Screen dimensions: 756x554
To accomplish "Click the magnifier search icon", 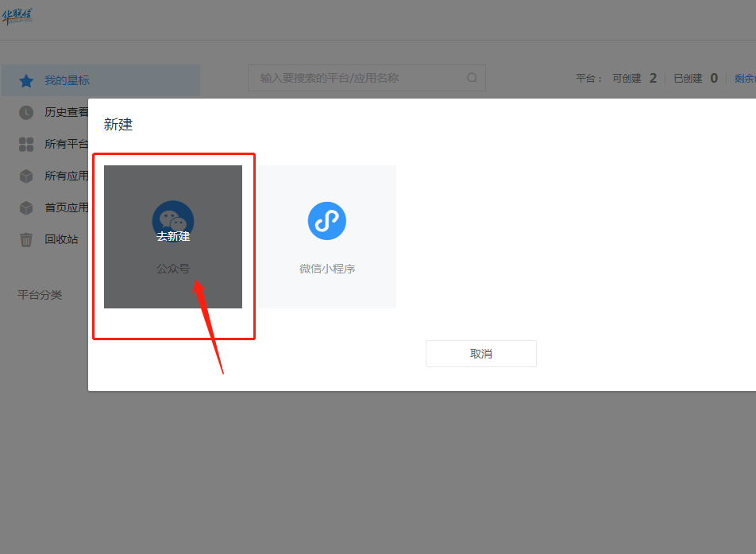I will tap(472, 78).
